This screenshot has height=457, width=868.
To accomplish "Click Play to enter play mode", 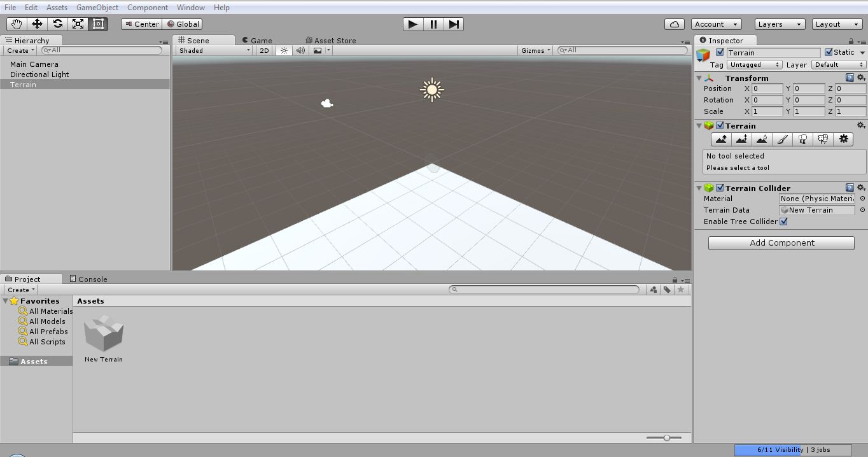I will [412, 24].
